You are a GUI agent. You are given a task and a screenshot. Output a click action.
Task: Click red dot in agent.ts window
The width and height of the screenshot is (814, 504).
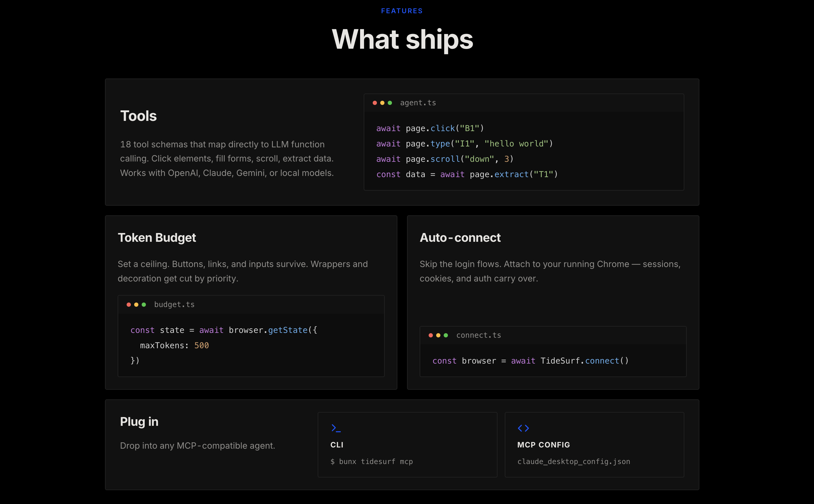pyautogui.click(x=375, y=103)
